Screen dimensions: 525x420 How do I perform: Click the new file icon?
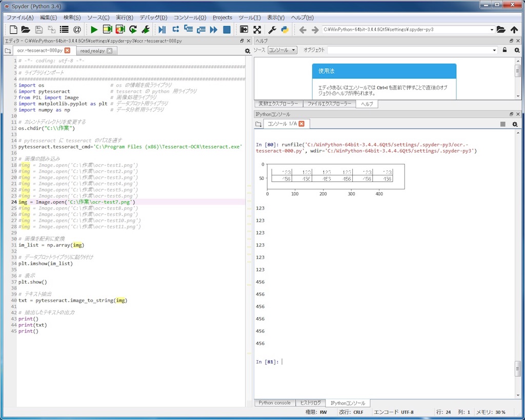(13, 30)
